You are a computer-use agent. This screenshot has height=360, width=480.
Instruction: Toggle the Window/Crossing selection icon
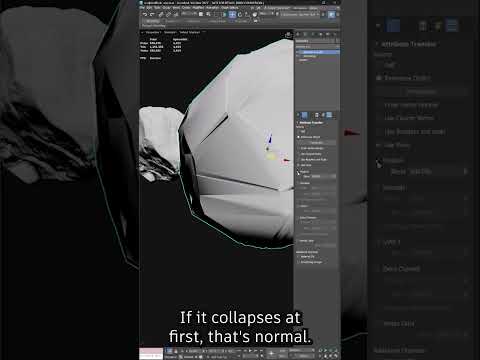point(223,14)
